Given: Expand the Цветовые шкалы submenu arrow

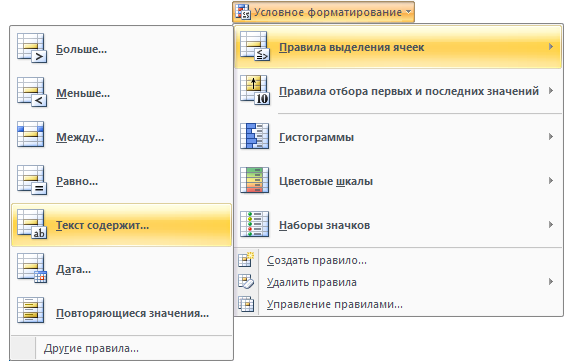Looking at the screenshot, I should 551,180.
